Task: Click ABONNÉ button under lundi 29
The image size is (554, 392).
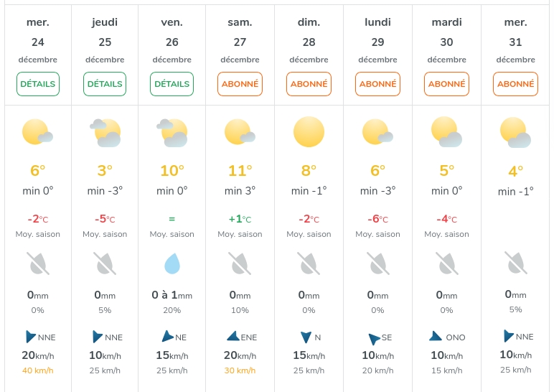Action: point(377,84)
